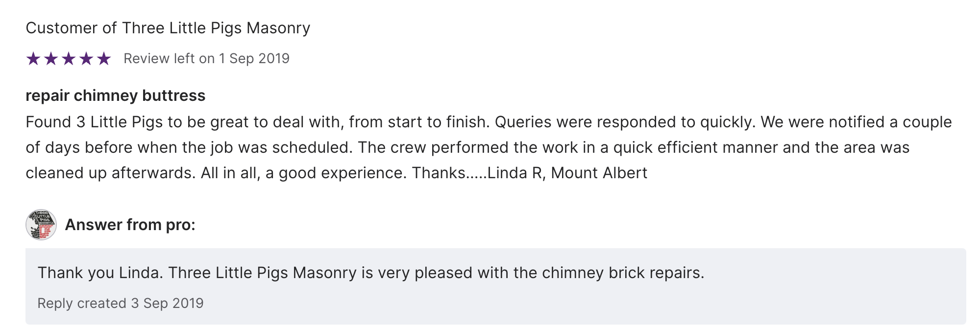Image resolution: width=980 pixels, height=329 pixels.
Task: Click the fourth rating star
Action: tap(86, 59)
